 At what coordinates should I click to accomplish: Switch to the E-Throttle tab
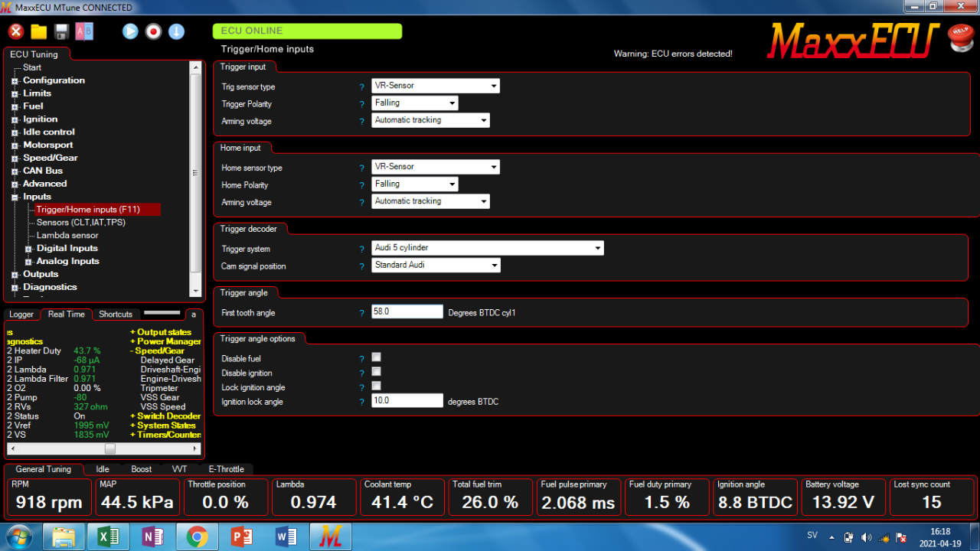(x=226, y=469)
